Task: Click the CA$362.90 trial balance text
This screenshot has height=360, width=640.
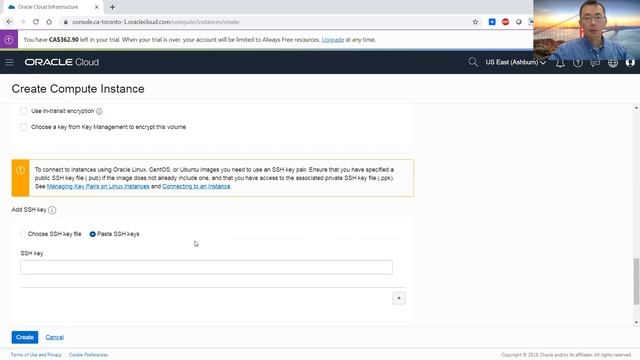Action: [x=64, y=40]
